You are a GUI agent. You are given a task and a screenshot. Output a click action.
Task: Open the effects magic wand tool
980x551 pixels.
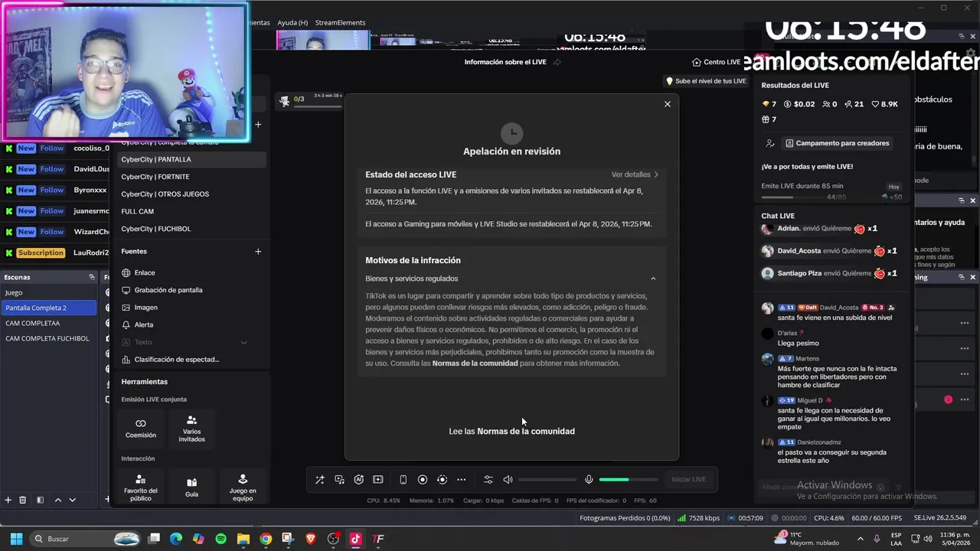(320, 480)
